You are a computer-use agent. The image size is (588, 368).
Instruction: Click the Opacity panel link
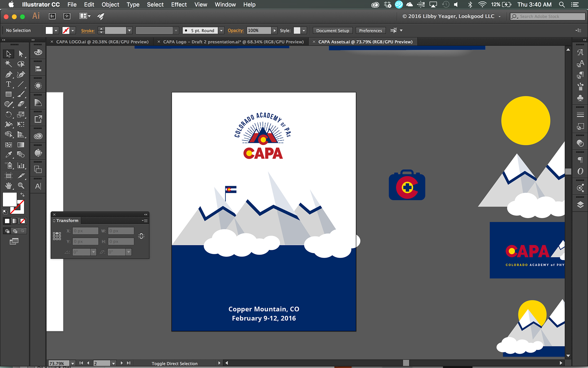pos(236,30)
